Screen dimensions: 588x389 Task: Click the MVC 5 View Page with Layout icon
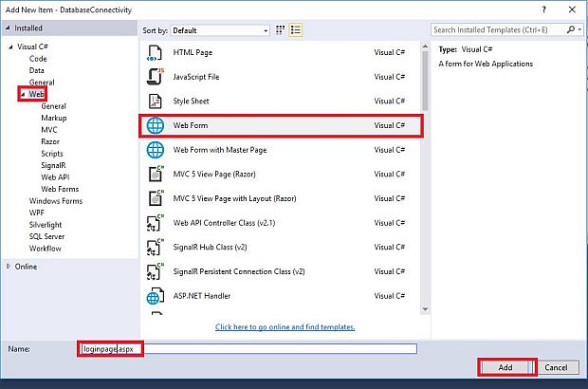pyautogui.click(x=156, y=198)
